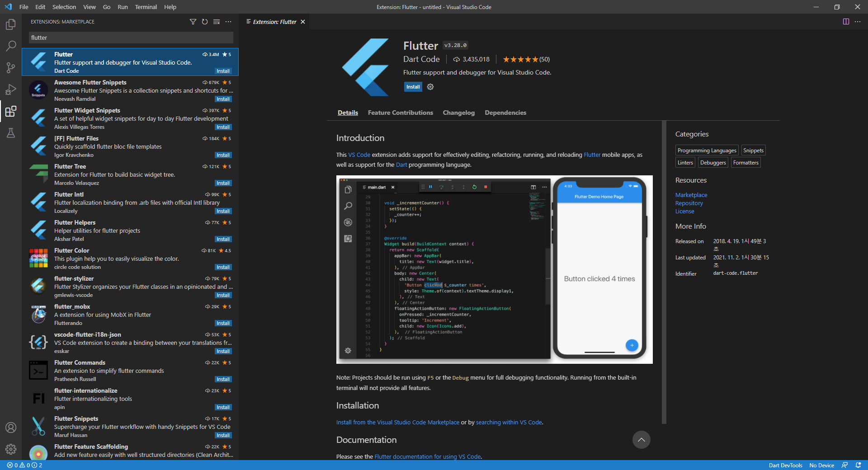Click the details page vertical scrollbar

[x=664, y=273]
